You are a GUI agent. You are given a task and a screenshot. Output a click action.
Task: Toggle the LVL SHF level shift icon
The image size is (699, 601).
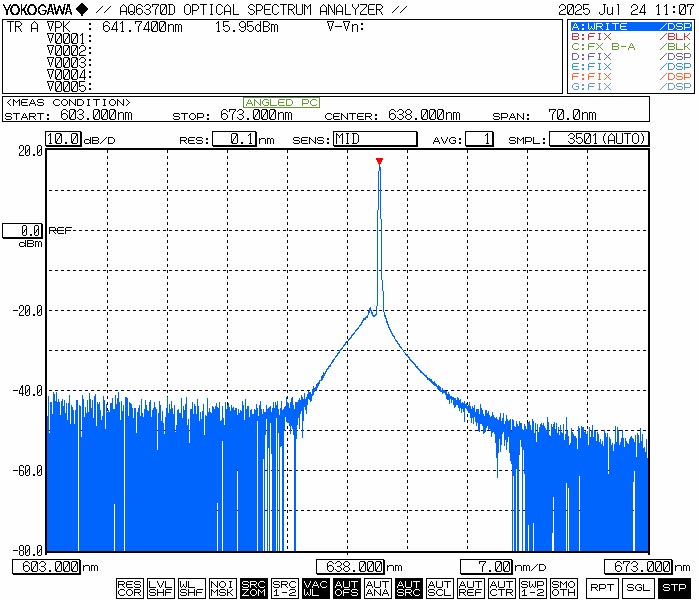(x=160, y=588)
